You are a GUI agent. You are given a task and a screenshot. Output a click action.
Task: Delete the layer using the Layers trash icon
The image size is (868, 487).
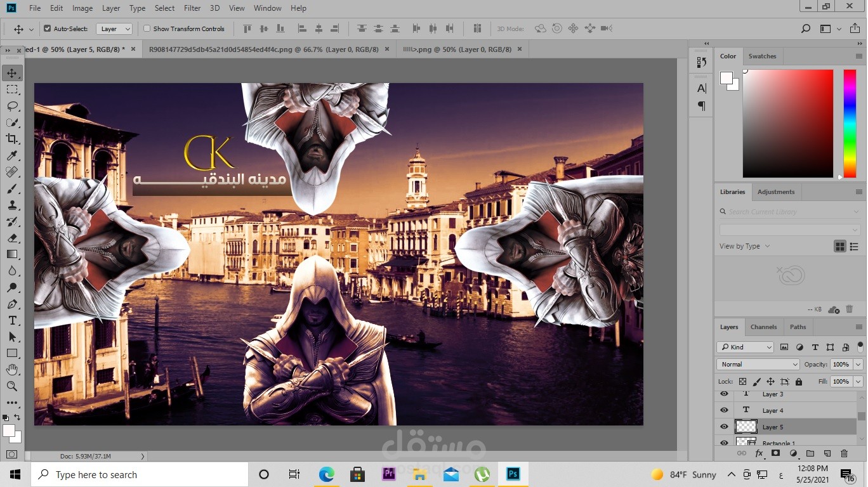click(844, 453)
